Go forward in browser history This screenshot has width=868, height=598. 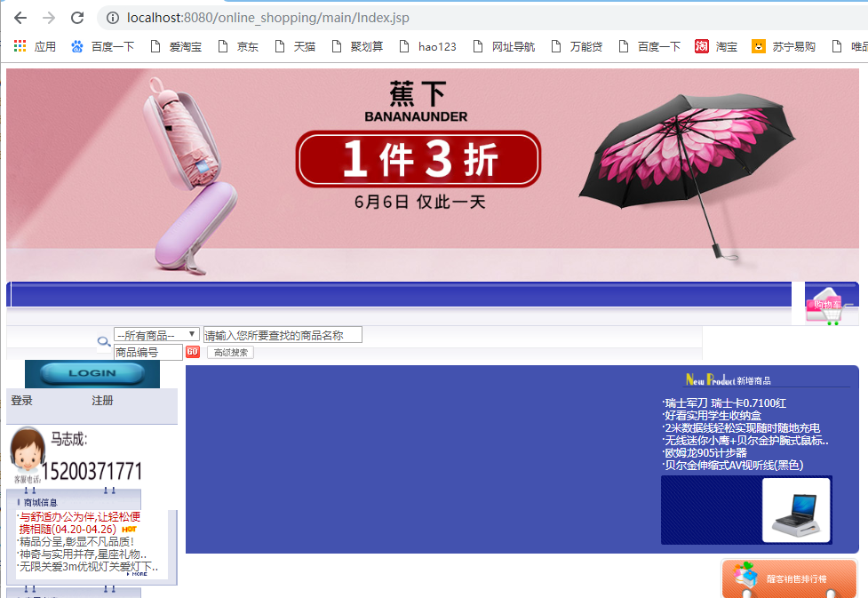click(49, 18)
